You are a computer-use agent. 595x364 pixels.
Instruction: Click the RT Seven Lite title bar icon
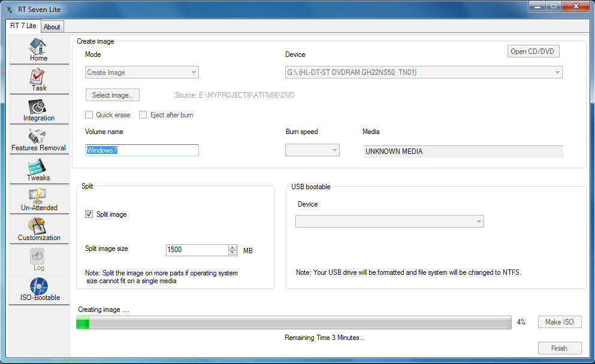pos(10,10)
